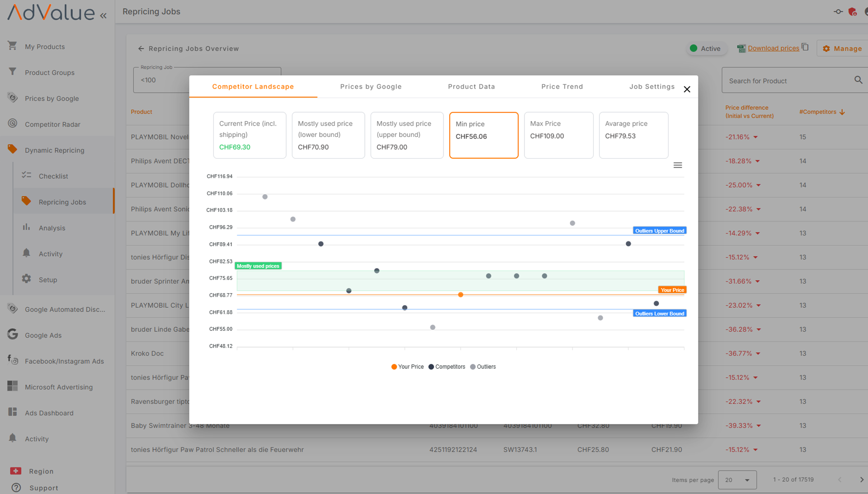Open Competitor Radar in sidebar
This screenshot has width=868, height=494.
click(52, 124)
